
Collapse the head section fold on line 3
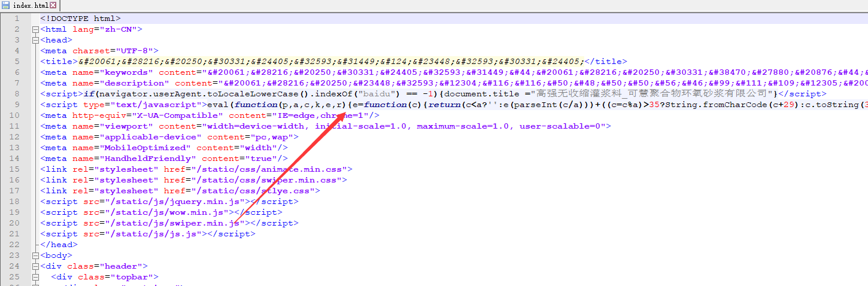point(35,40)
